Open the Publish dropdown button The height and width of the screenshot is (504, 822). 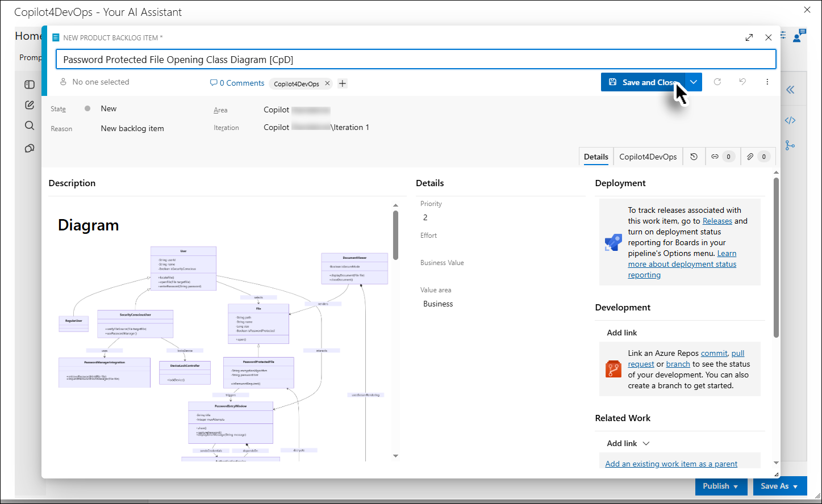tap(720, 486)
